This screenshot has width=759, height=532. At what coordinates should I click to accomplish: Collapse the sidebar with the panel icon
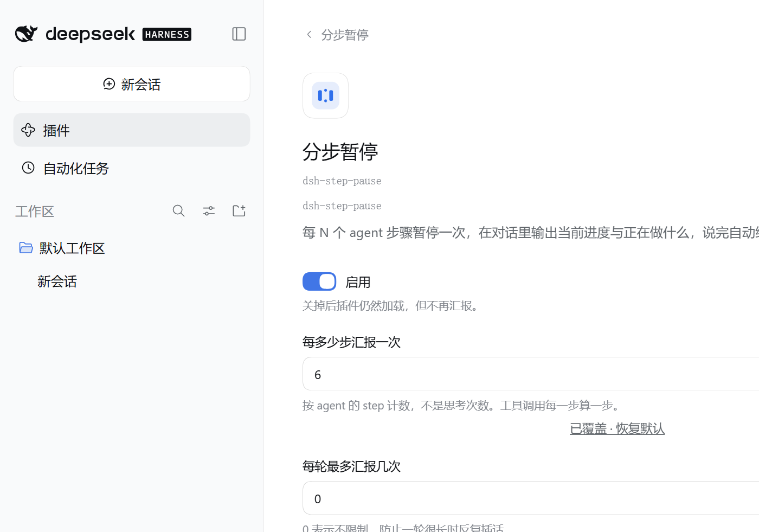239,34
